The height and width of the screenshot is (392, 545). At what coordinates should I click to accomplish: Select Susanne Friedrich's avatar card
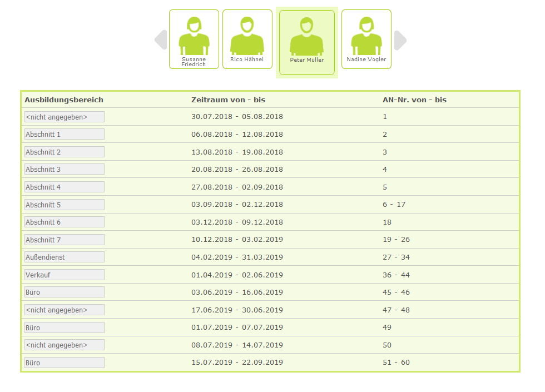click(194, 39)
